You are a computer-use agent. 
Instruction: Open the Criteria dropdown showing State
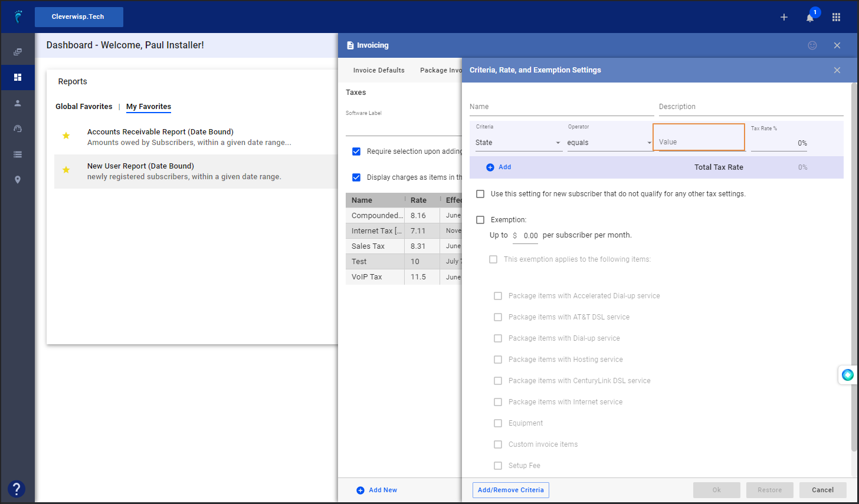(519, 143)
